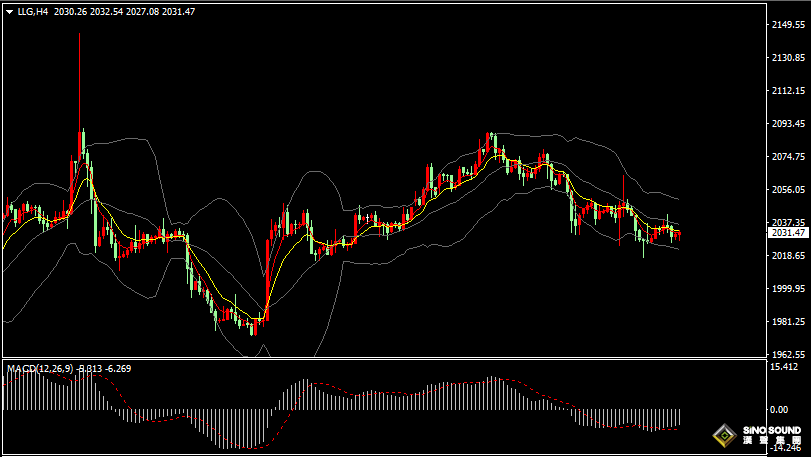Click the 2112.35 price axis label
This screenshot has width=811, height=457.
[x=787, y=91]
